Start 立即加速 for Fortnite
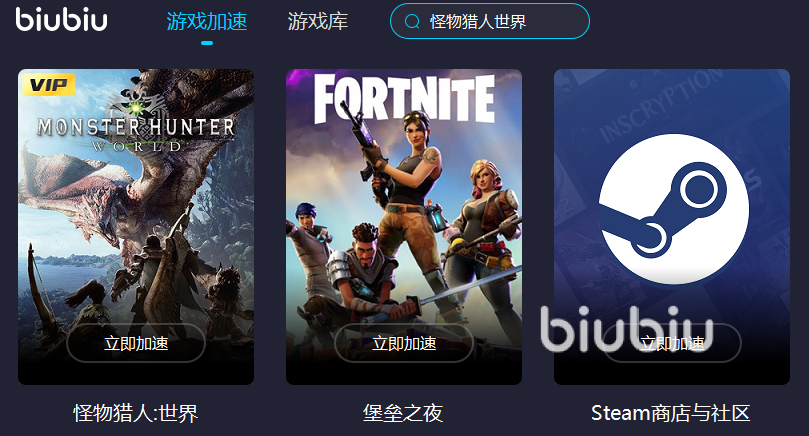809x436 pixels. pos(404,343)
